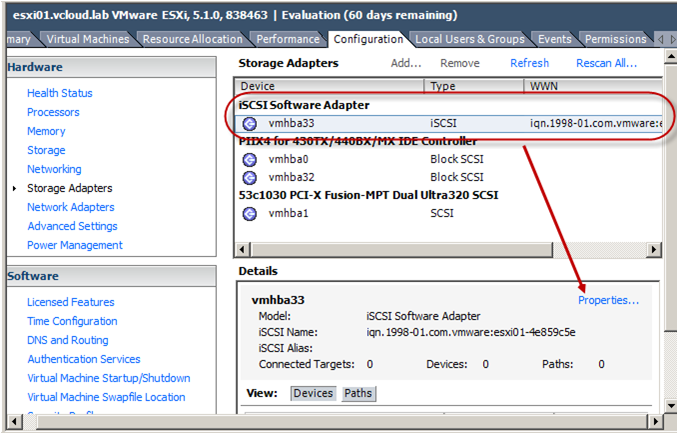Click the bottom window scrollbar left arrow

point(14,421)
